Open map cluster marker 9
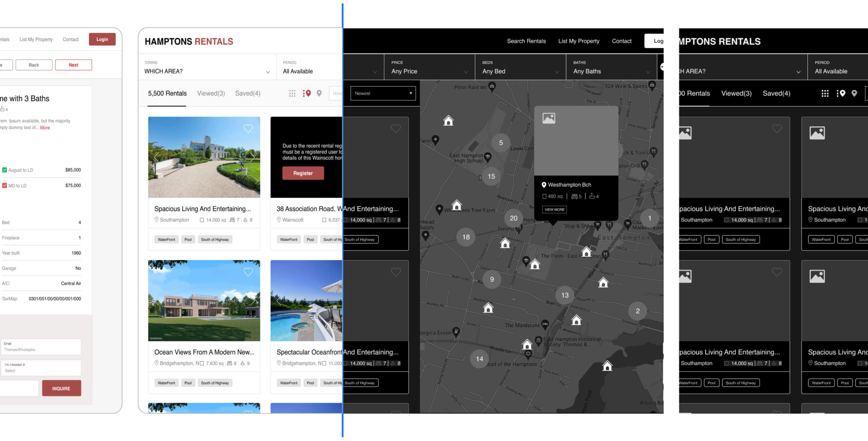Screen dimensions: 868x441 pyautogui.click(x=492, y=279)
